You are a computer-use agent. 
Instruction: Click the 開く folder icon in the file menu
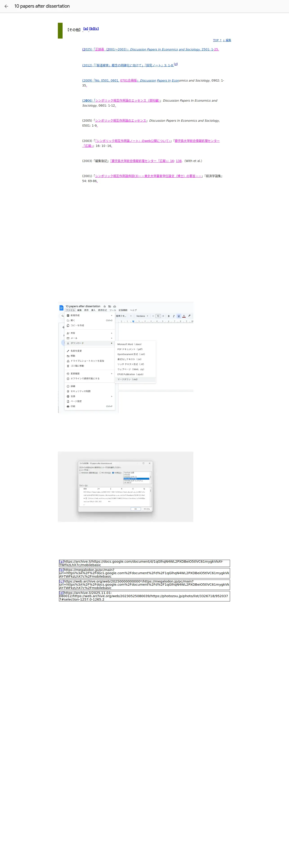68,320
